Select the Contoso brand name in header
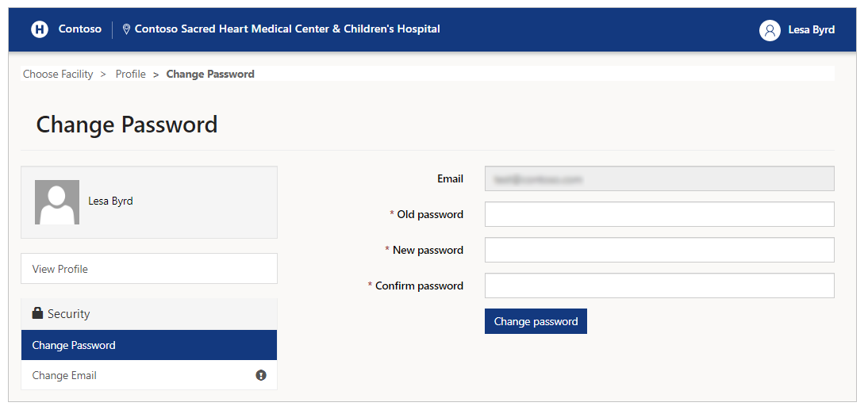The height and width of the screenshot is (414, 868). (x=80, y=29)
